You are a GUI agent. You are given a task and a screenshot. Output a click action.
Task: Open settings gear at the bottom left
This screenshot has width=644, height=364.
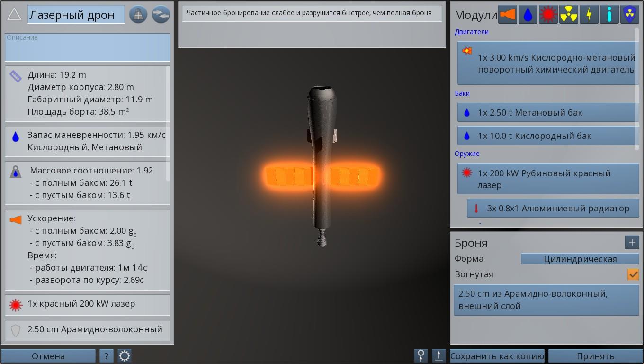pos(125,356)
